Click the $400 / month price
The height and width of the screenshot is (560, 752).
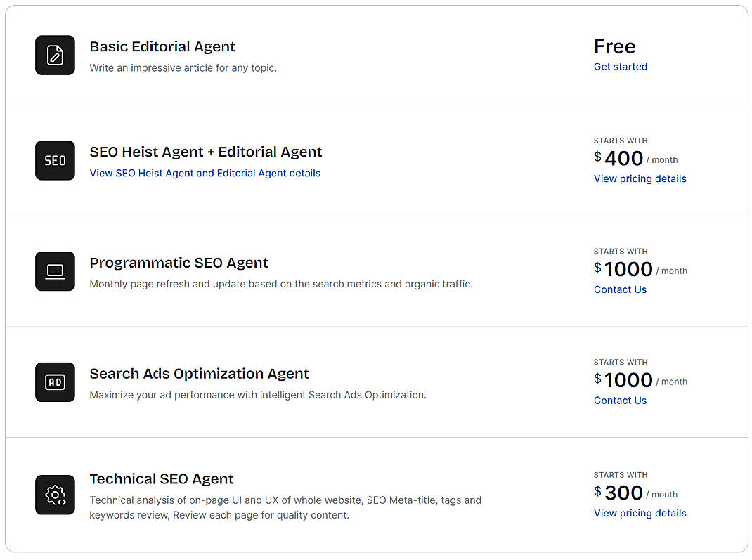click(636, 158)
